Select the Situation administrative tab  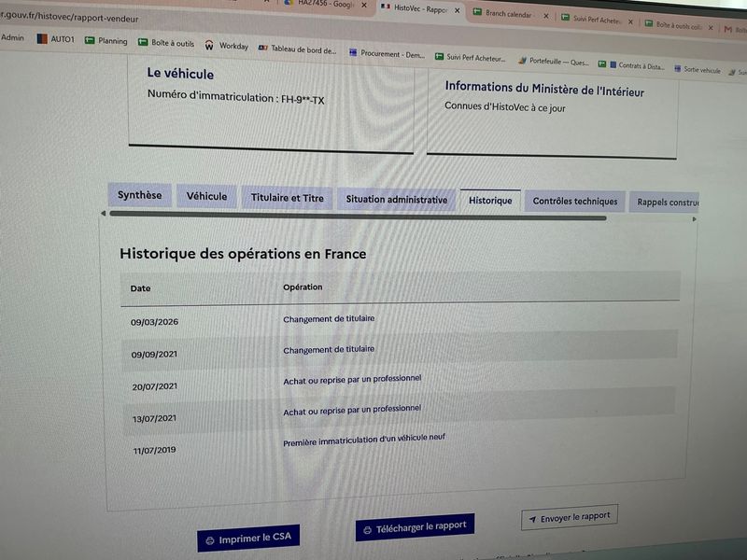pyautogui.click(x=396, y=200)
